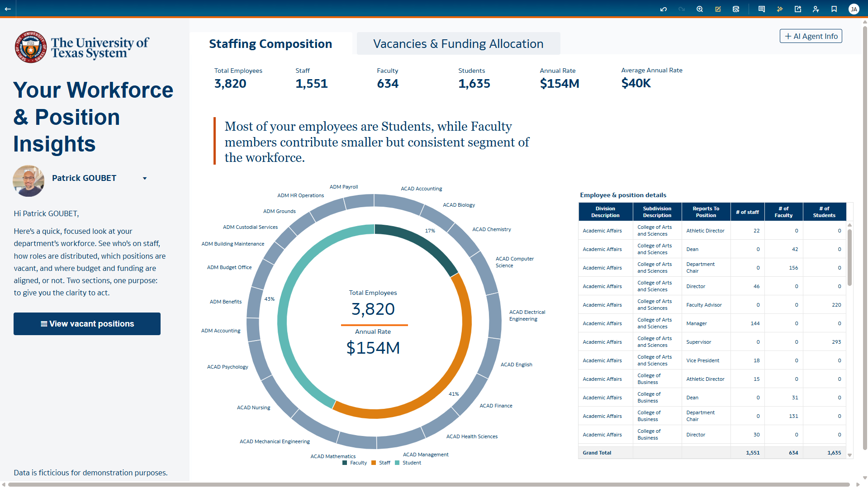The height and width of the screenshot is (488, 868).
Task: Click the Refresh data source icon
Action: [x=736, y=9]
